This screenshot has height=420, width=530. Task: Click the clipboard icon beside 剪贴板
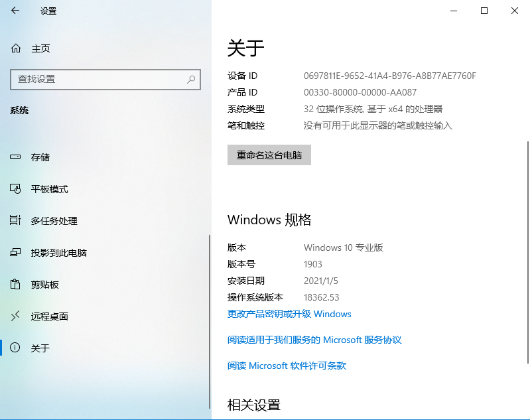[x=15, y=284]
